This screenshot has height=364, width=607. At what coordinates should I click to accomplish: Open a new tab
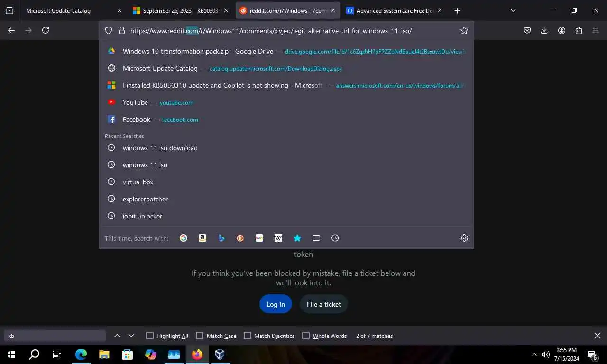457,10
